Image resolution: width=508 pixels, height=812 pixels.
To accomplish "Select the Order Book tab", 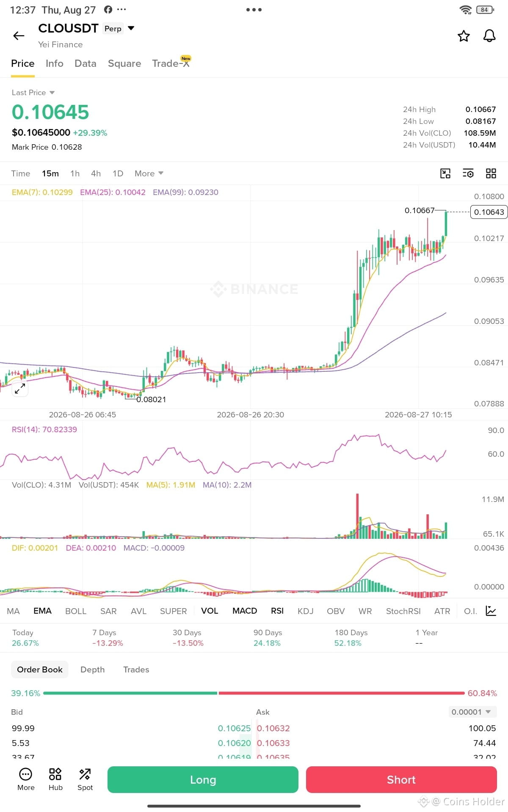I will click(40, 669).
